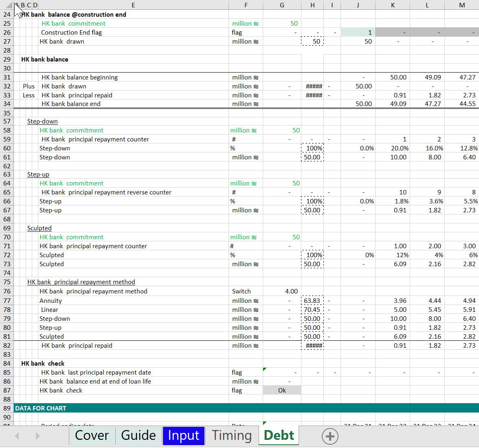The image size is (479, 448).
Task: Select the 'Ok' check cell
Action: (x=282, y=391)
